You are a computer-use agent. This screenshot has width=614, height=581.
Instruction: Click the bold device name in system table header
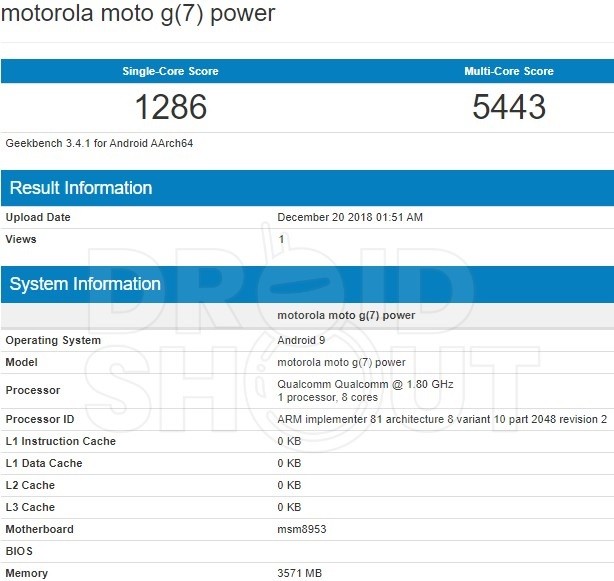(346, 316)
